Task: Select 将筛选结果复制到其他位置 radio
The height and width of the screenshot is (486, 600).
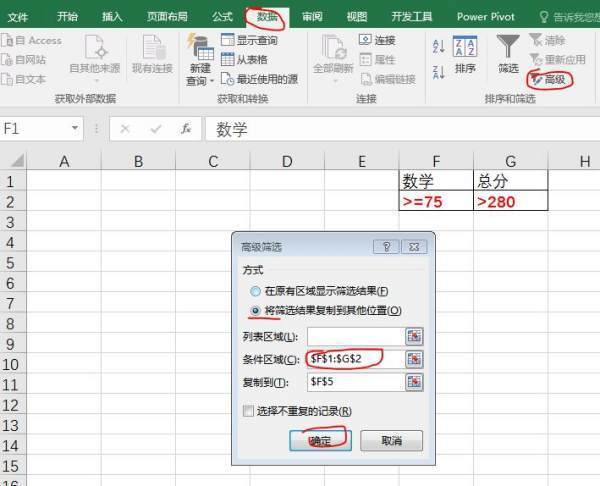Action: pos(255,310)
